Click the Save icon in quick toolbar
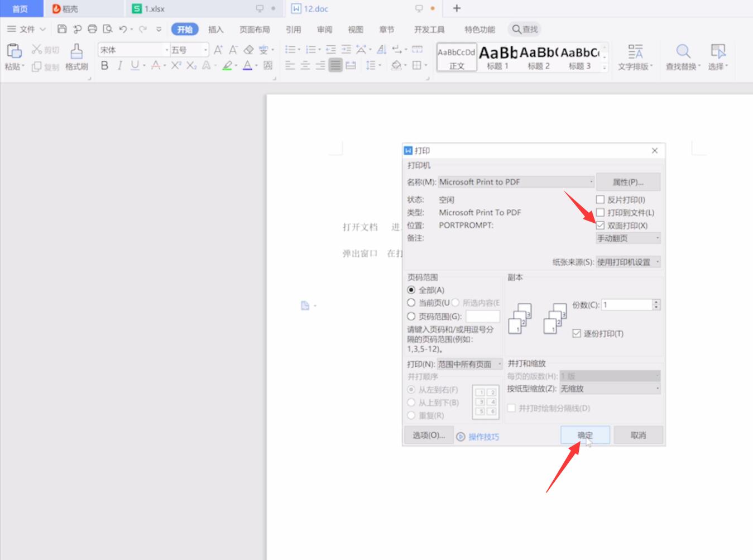Screen dimensions: 753x560 [62, 29]
